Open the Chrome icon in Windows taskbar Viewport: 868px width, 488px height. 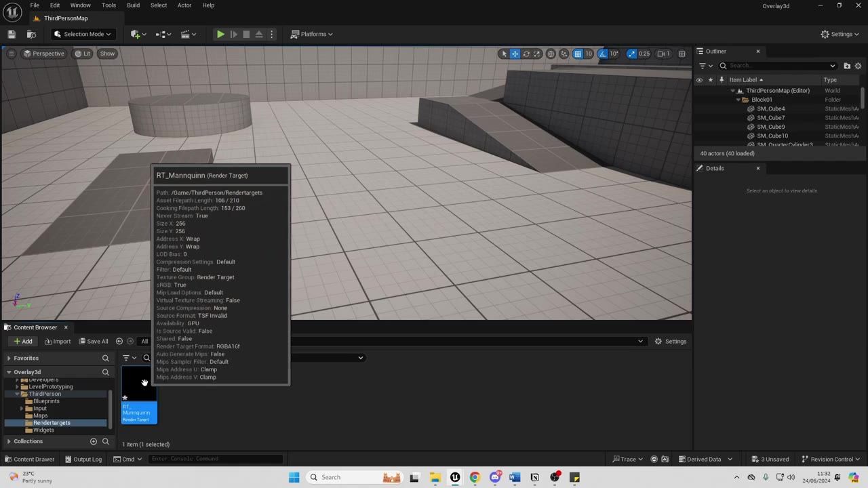click(x=475, y=477)
